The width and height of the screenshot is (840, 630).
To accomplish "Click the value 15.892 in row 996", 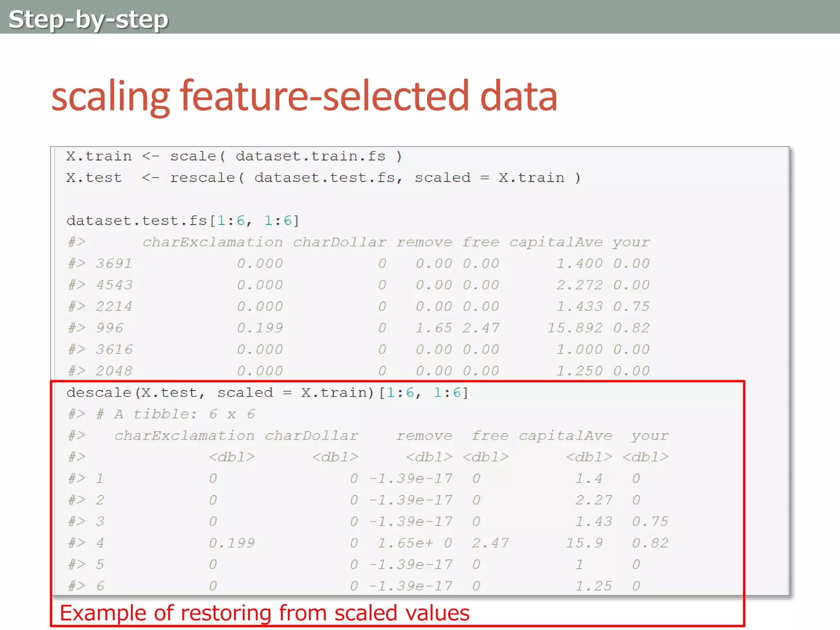I will [575, 328].
